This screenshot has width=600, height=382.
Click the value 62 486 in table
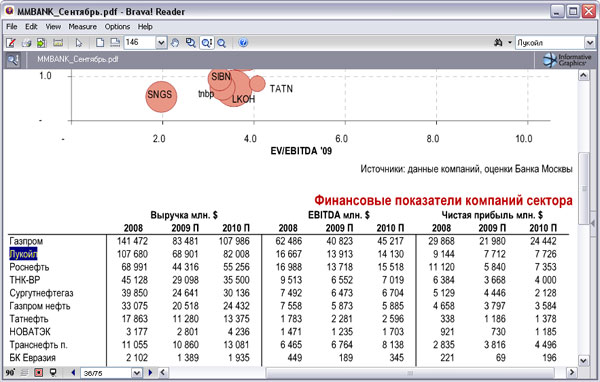pos(289,241)
